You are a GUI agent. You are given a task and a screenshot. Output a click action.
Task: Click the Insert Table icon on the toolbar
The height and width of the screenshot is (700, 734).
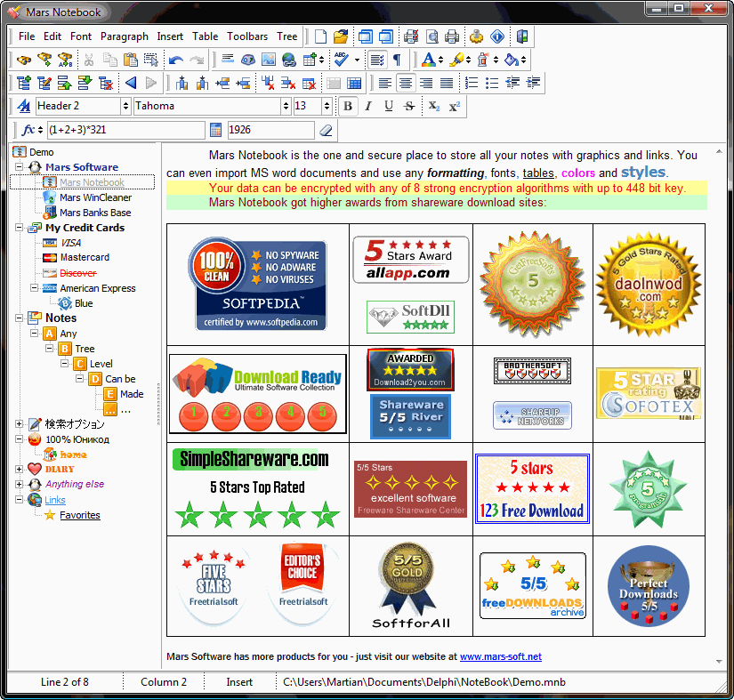point(311,59)
